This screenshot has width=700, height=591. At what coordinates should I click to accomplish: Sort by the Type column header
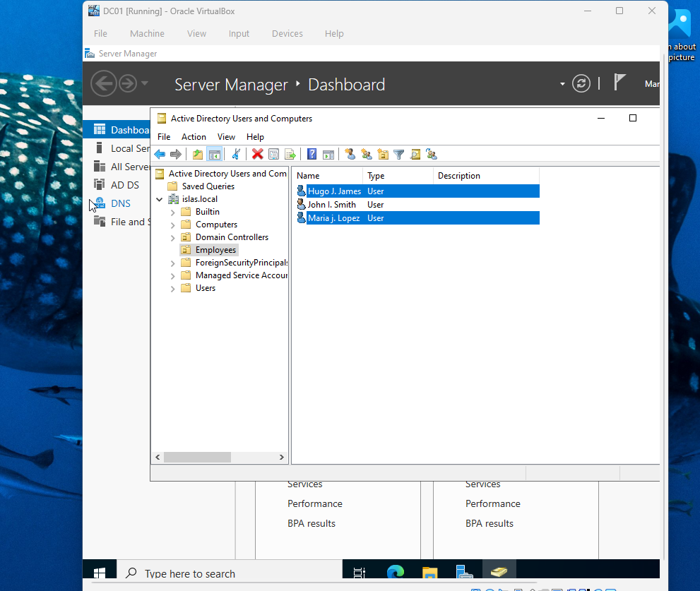398,176
